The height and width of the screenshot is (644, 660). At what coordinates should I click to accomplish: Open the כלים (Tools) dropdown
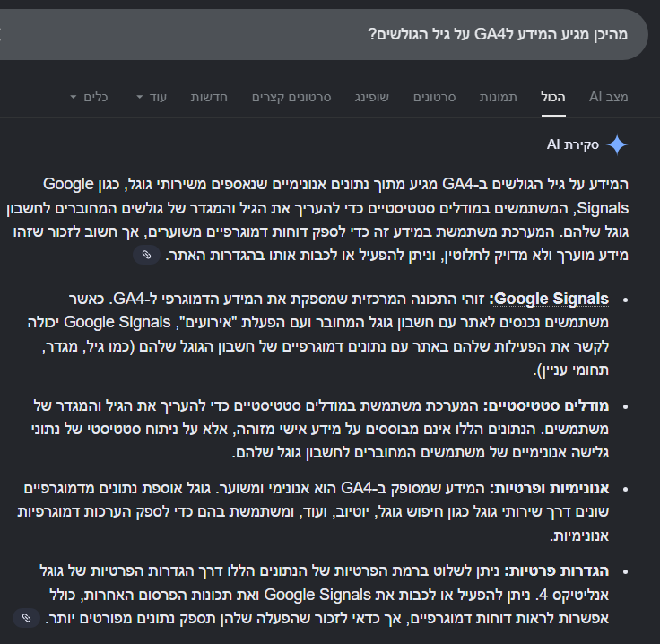click(89, 97)
